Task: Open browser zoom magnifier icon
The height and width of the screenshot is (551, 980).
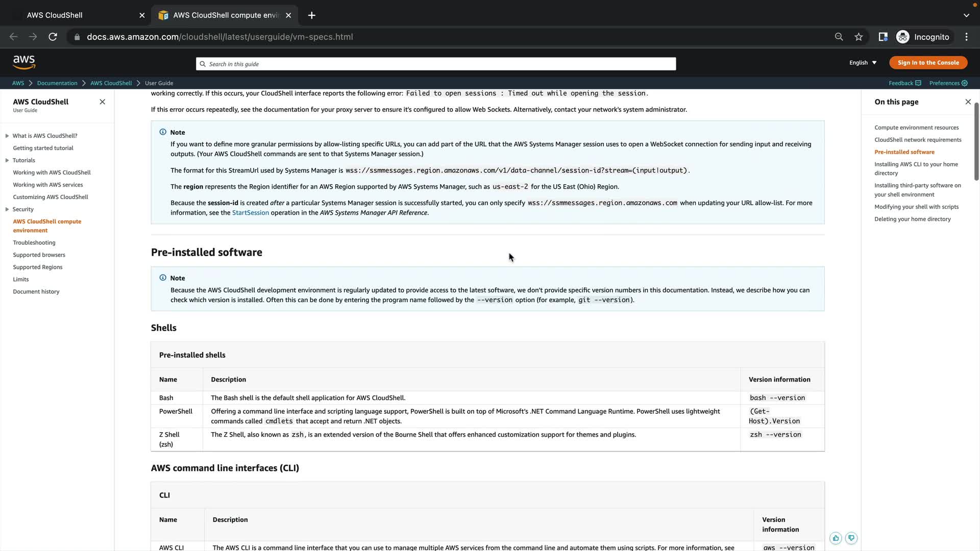Action: click(839, 37)
